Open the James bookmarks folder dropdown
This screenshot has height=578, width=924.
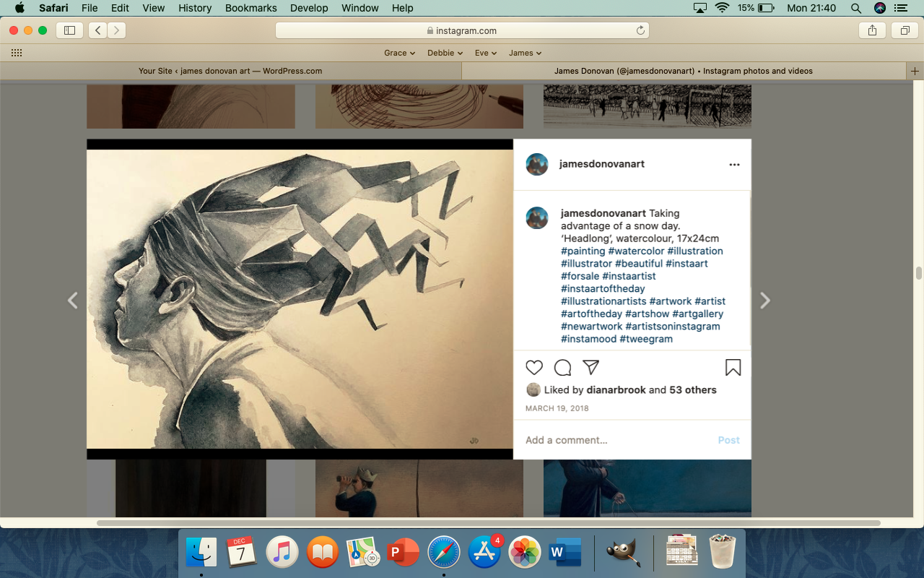[525, 53]
